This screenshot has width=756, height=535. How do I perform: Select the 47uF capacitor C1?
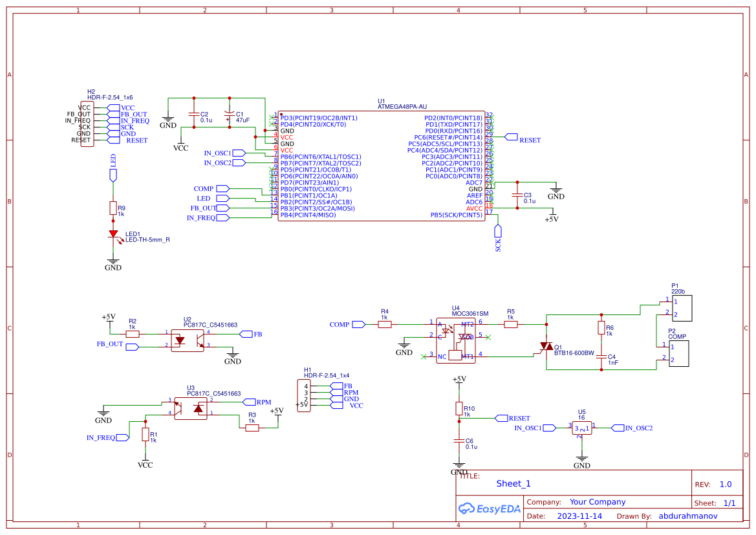[230, 115]
